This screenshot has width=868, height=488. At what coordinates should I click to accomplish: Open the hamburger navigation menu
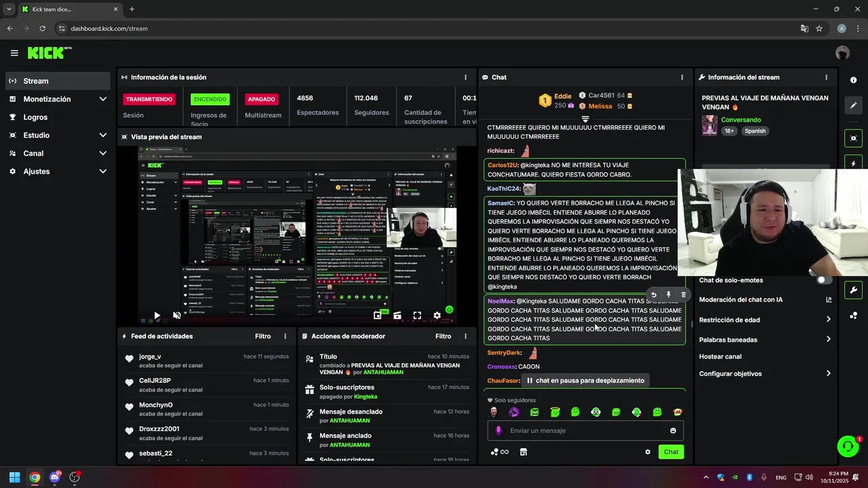pyautogui.click(x=14, y=53)
